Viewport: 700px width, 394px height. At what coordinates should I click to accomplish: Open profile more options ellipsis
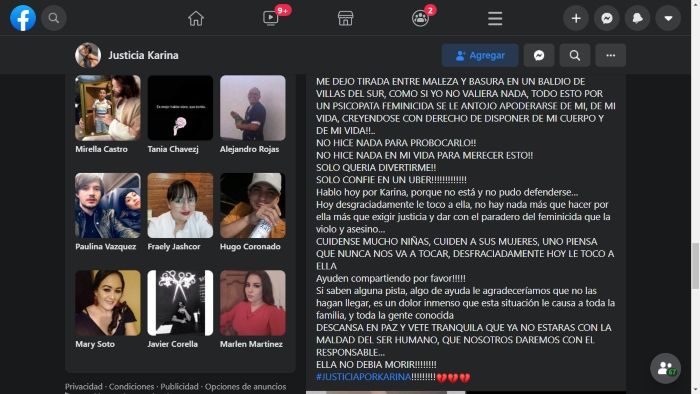610,55
